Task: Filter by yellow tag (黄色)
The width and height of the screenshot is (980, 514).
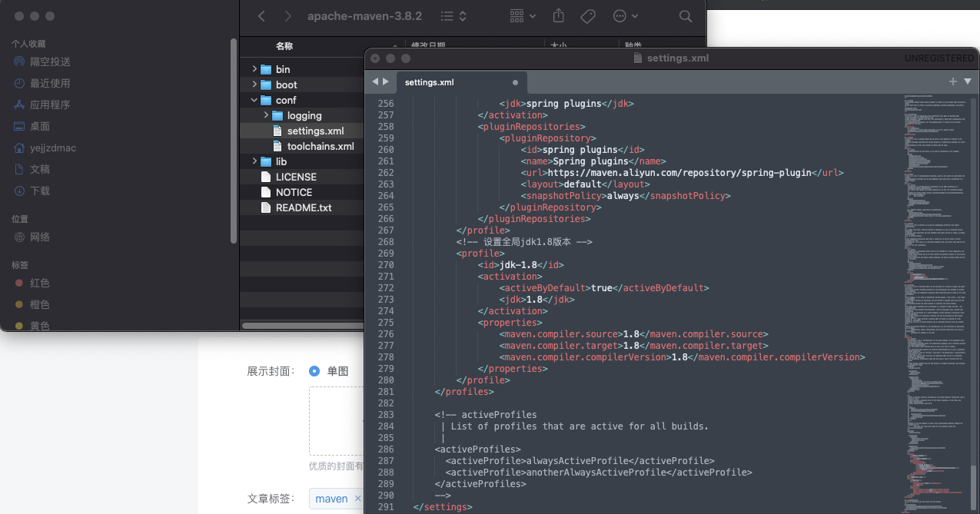Action: coord(40,325)
